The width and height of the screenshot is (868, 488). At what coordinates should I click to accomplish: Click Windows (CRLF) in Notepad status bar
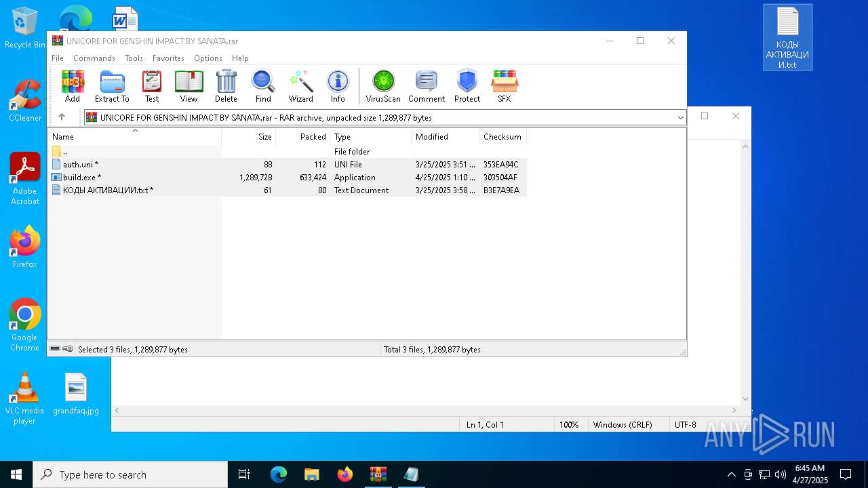(623, 425)
